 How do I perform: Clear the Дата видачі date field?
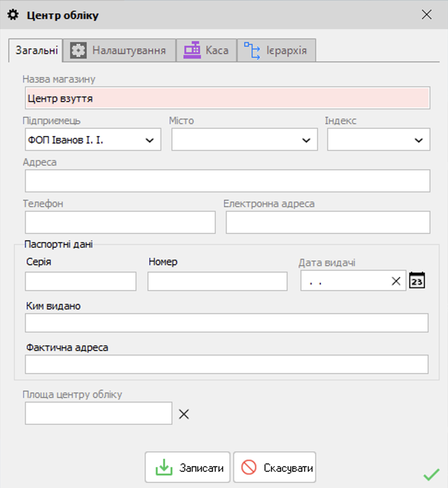[x=396, y=281]
